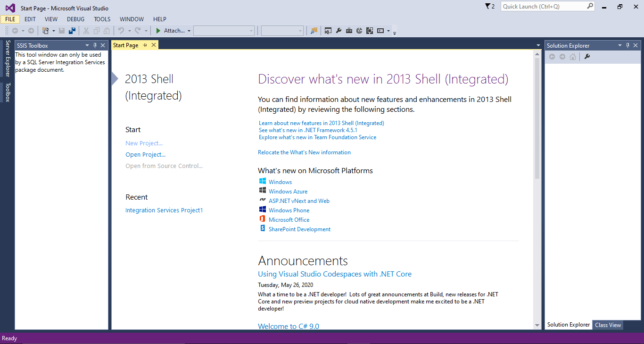Toggle pin on Start Page tab
This screenshot has height=344, width=644.
pyautogui.click(x=145, y=45)
